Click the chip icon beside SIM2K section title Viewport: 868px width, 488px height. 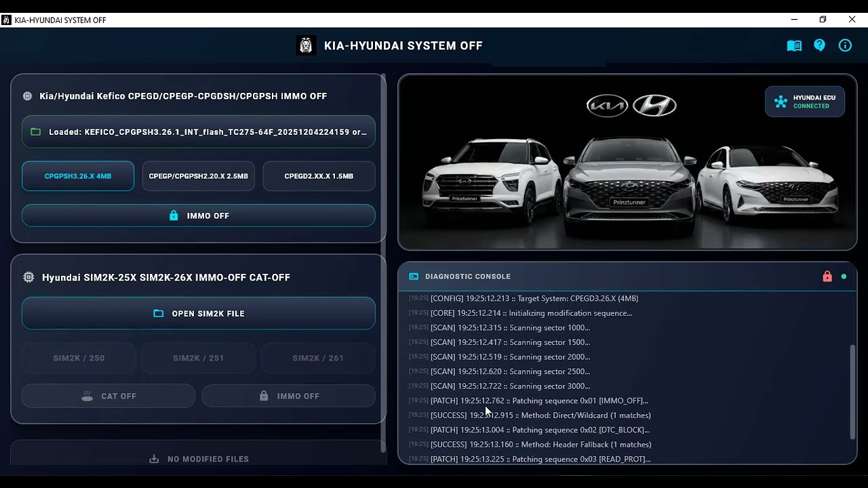(x=28, y=277)
